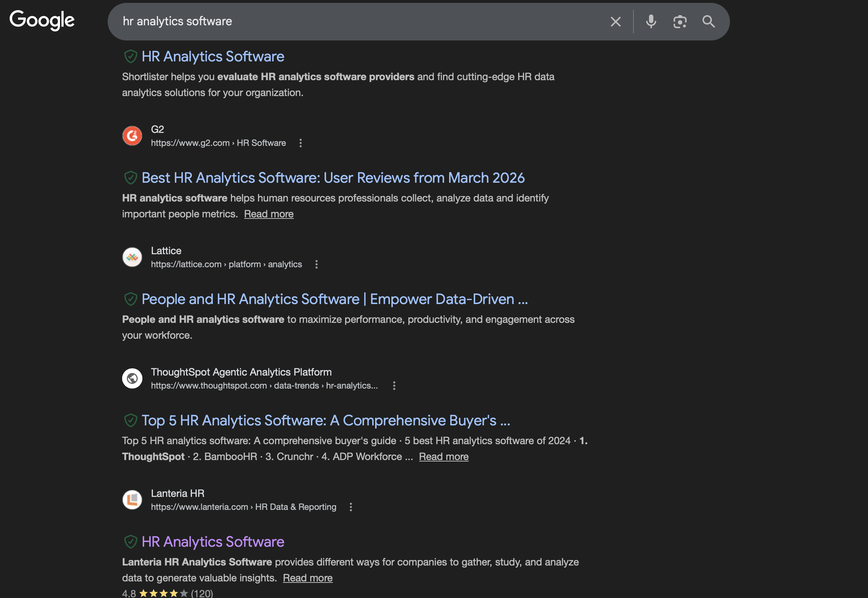Click the G2 site favicon
868x598 pixels.
[x=132, y=136]
